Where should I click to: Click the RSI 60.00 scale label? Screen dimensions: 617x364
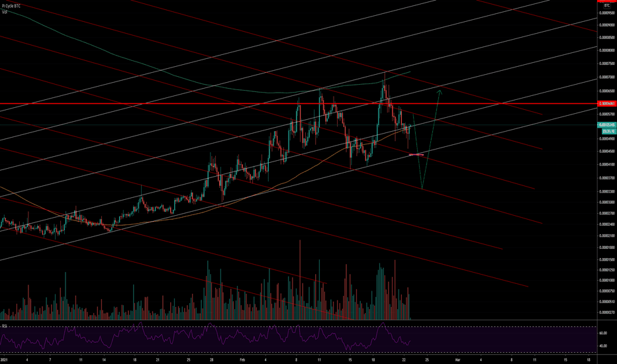tap(603, 333)
